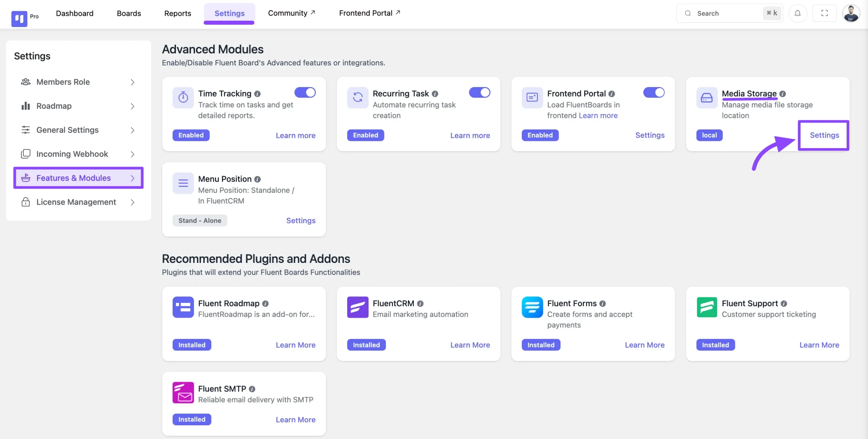Select Incoming Webhook in sidebar

78,154
